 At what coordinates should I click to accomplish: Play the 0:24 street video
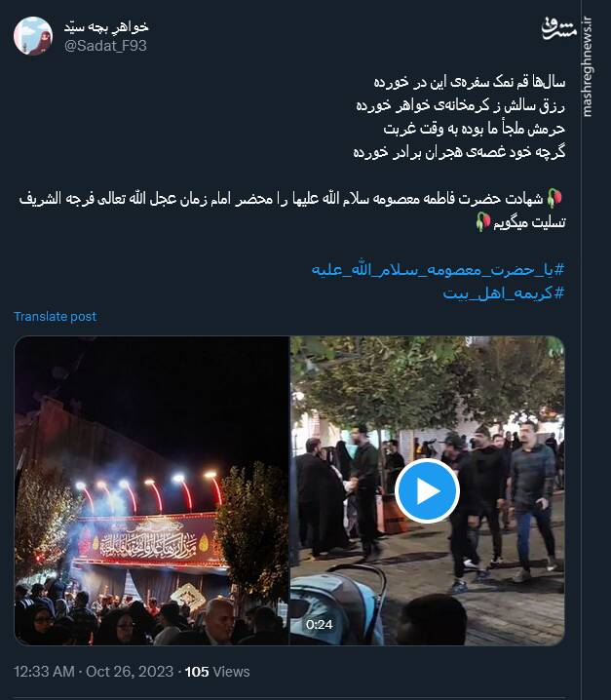point(427,490)
